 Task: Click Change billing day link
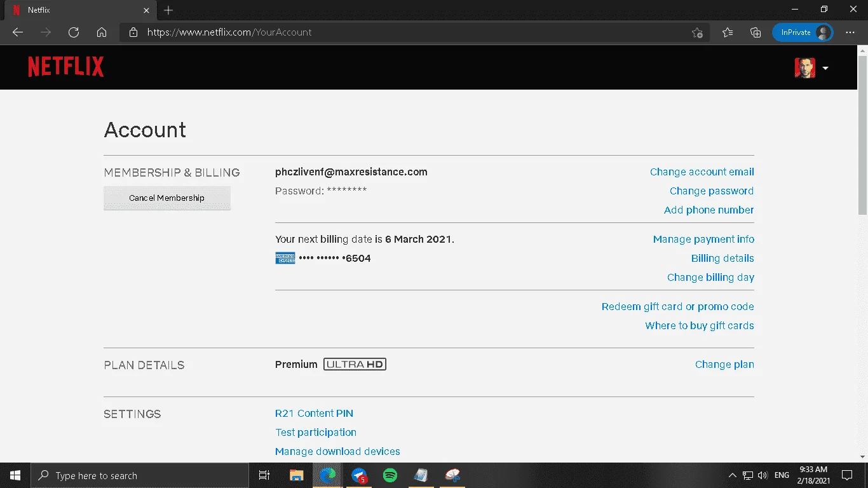pos(710,277)
